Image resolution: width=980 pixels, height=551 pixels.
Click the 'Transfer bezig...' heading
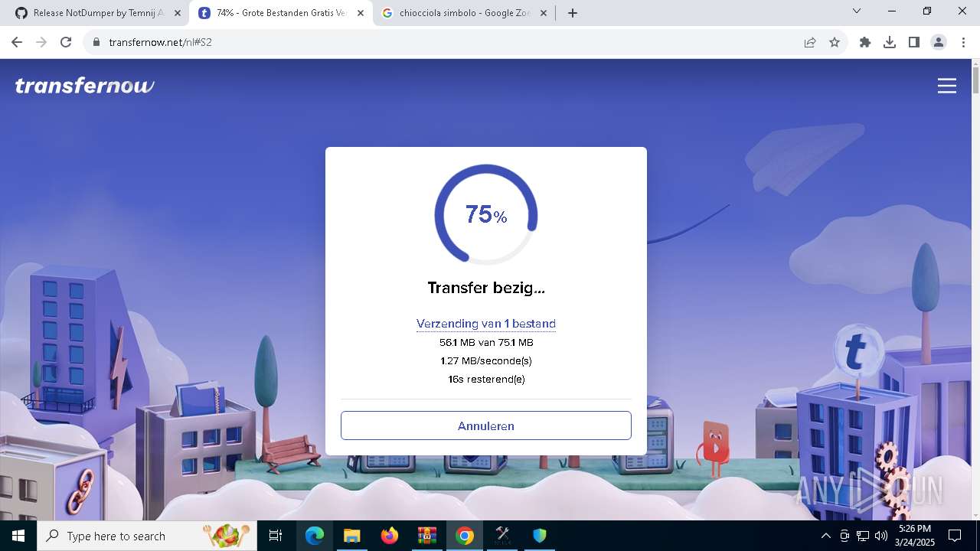(x=486, y=289)
